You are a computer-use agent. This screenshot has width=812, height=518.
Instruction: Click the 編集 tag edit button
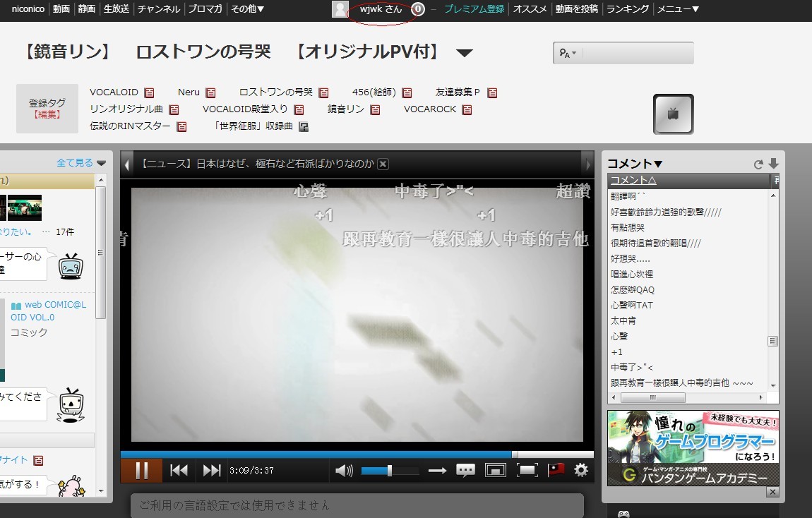click(47, 114)
